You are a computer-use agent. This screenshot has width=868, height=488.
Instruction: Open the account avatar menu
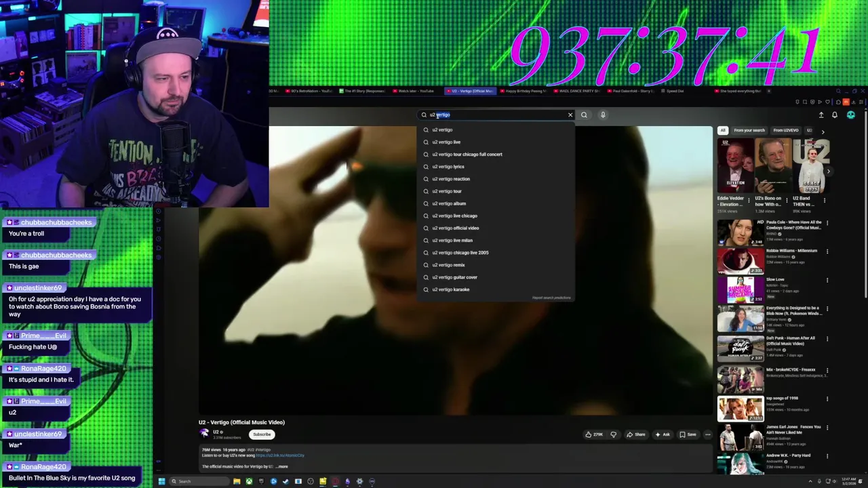(851, 115)
